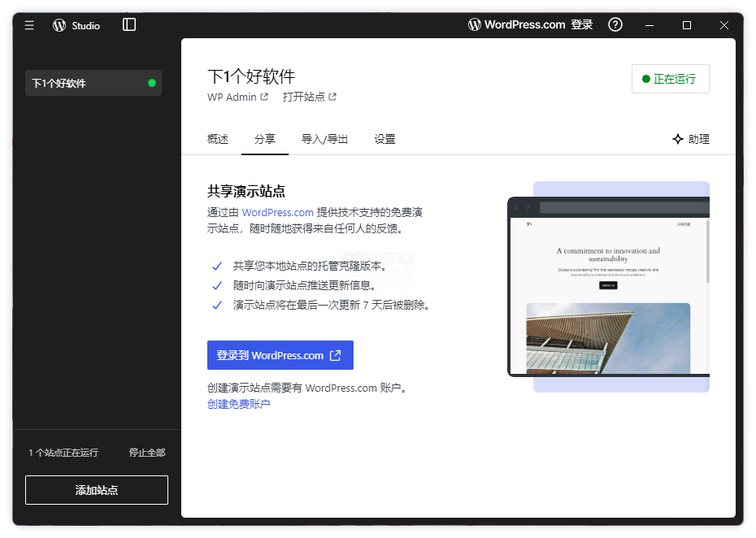Click 1 个站点正在运行 status text
This screenshot has height=538, width=756.
coord(63,453)
